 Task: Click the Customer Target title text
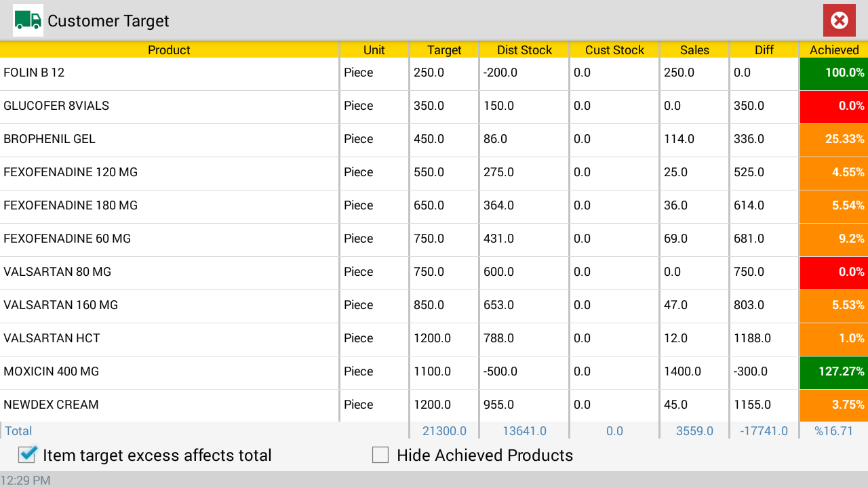point(108,21)
